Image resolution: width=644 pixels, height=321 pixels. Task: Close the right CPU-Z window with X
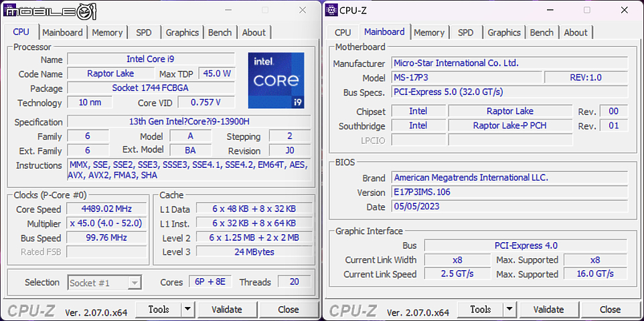click(625, 10)
